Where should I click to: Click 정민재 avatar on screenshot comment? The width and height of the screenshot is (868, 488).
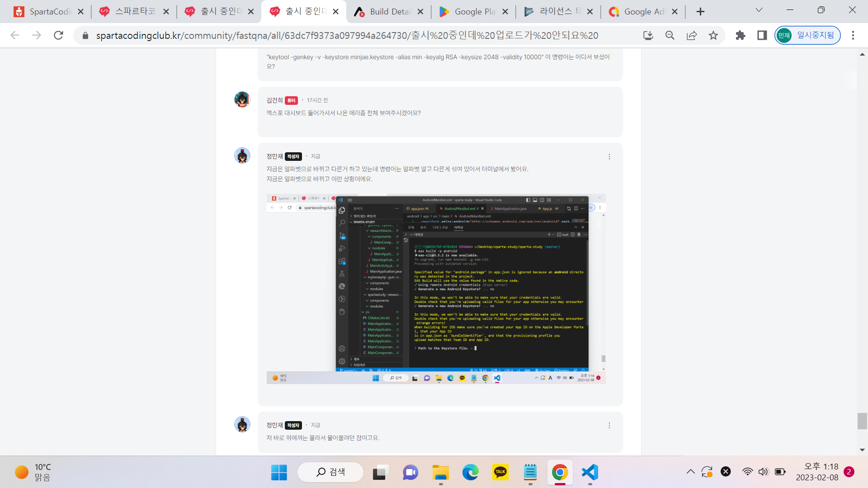point(242,155)
